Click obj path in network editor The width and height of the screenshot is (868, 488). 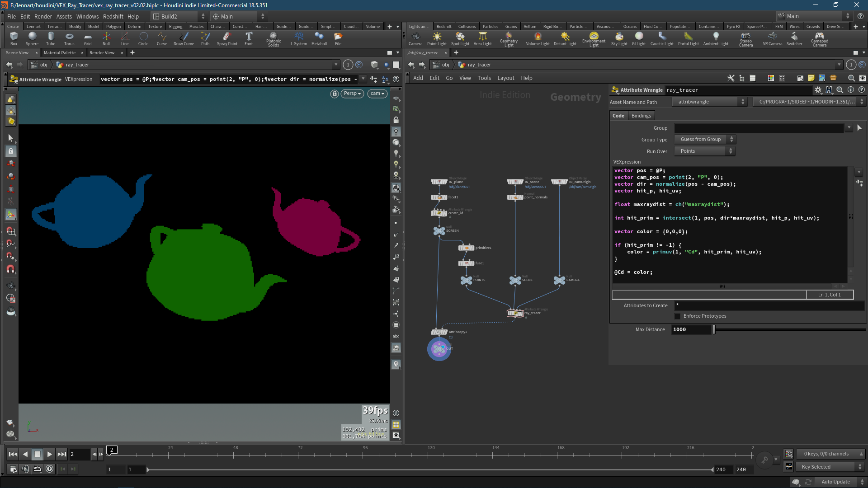445,65
